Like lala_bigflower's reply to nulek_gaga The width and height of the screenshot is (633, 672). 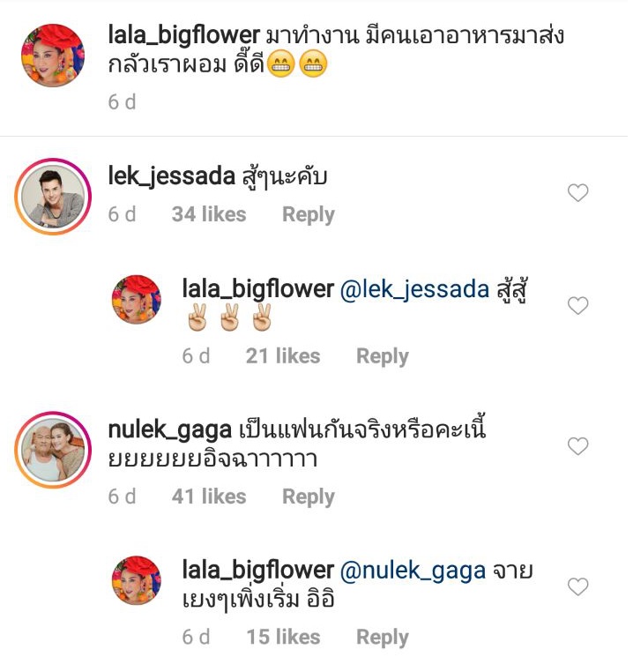tap(577, 586)
